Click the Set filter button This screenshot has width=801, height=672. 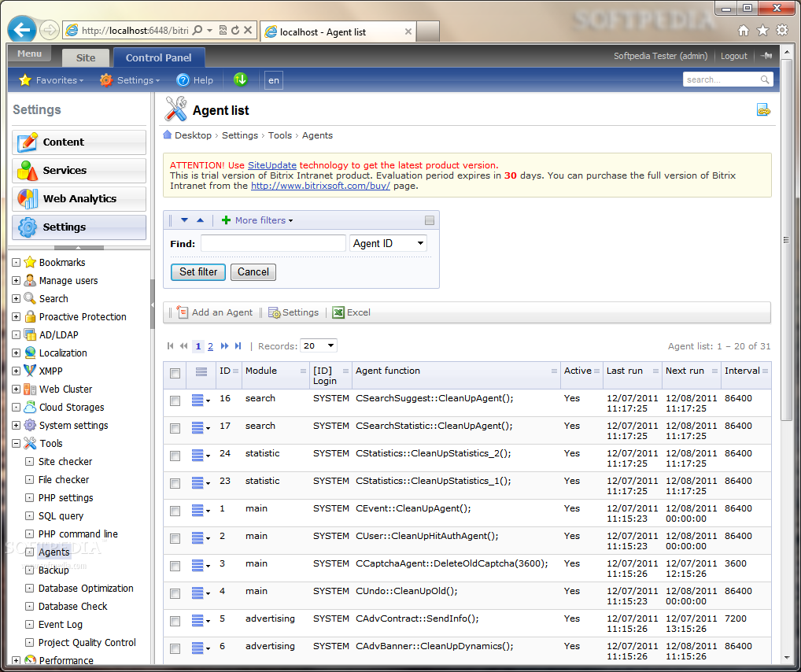198,271
